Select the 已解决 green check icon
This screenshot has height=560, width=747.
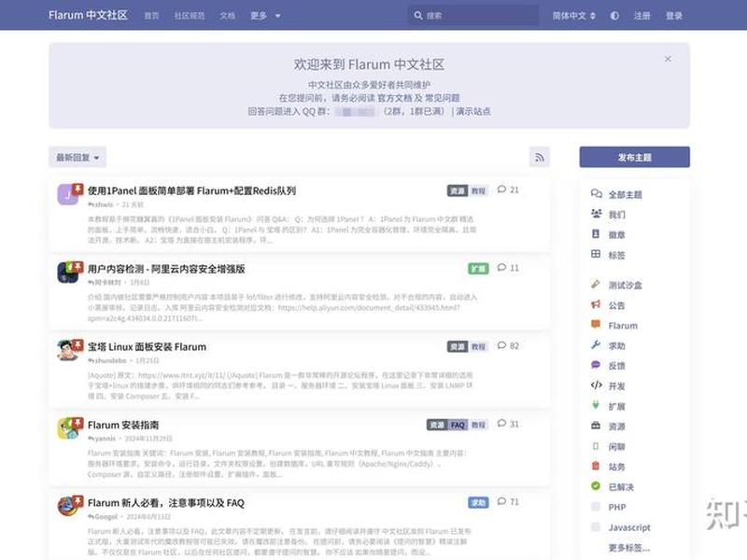[596, 486]
